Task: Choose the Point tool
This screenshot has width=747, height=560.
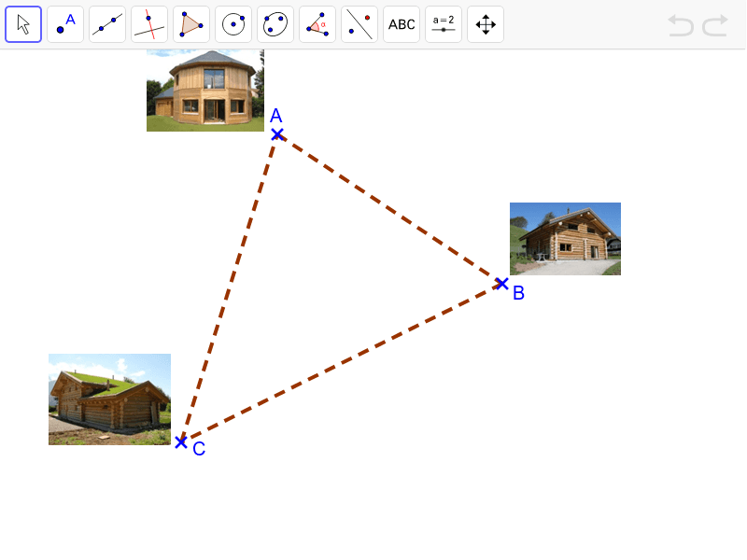Action: click(x=65, y=24)
